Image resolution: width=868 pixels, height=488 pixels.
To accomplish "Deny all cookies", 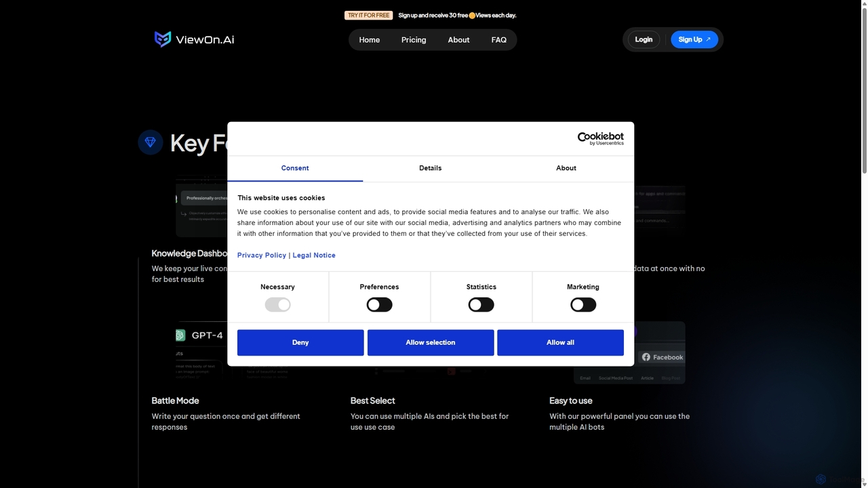I will [300, 342].
